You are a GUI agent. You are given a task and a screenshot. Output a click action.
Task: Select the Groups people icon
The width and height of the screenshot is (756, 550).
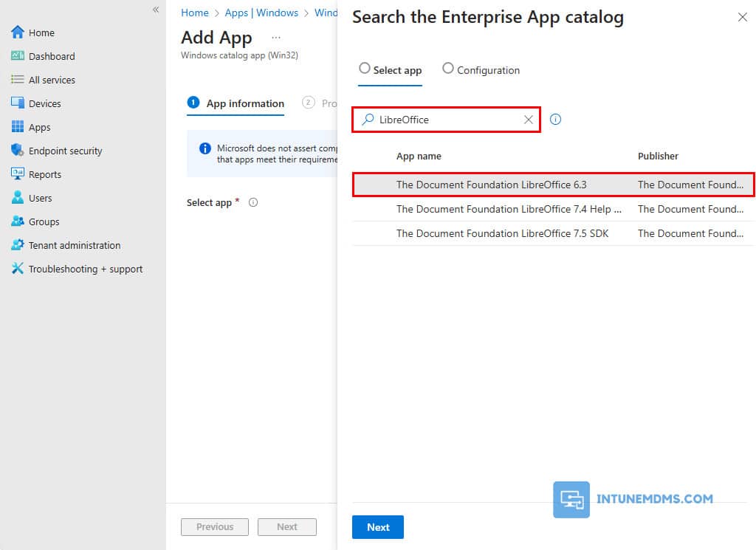(x=18, y=221)
